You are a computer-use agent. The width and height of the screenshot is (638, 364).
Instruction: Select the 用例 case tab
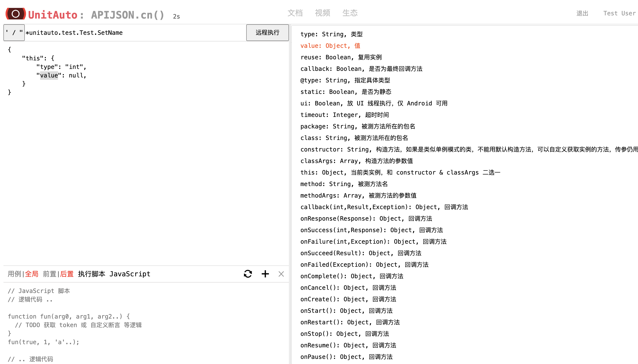pos(15,274)
